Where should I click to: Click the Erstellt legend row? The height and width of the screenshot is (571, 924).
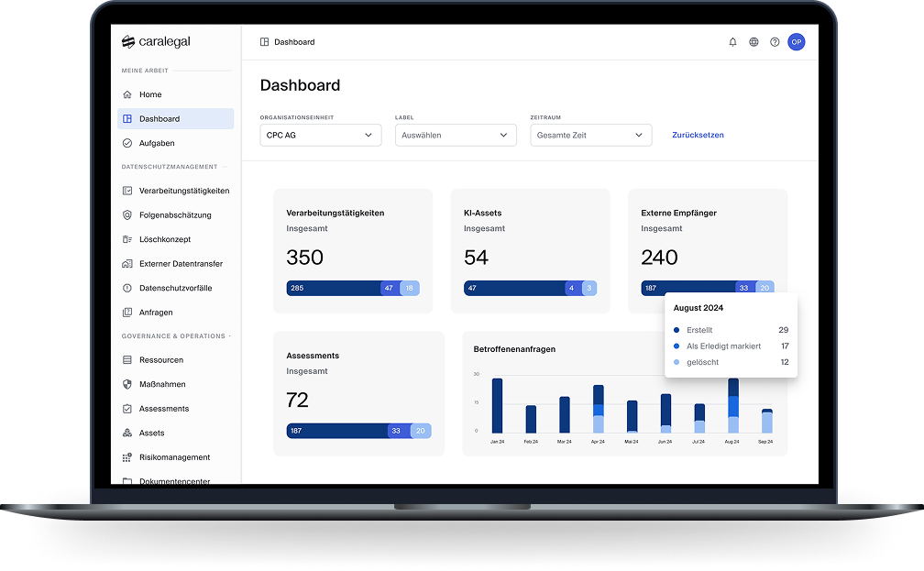tap(731, 330)
